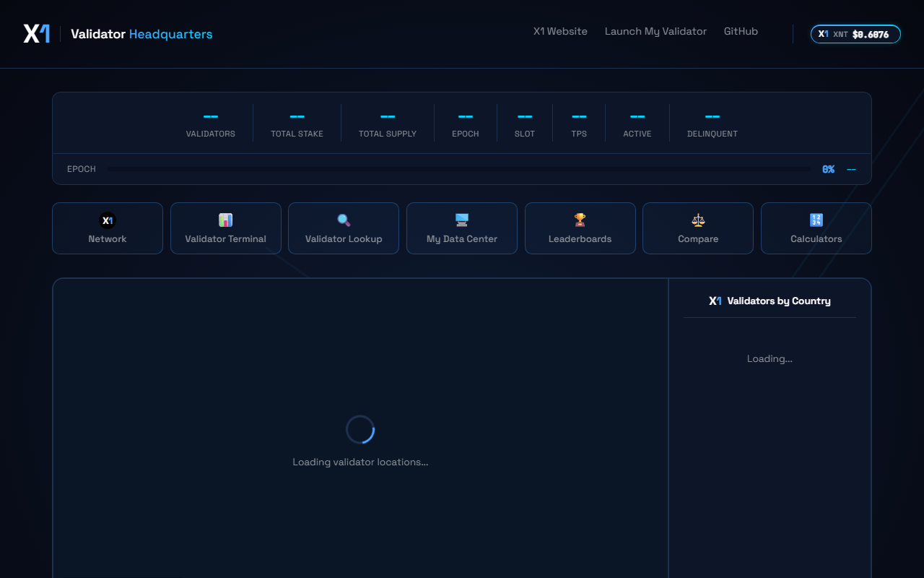Click the Loading... text in country panel
This screenshot has height=578, width=924.
click(x=770, y=359)
